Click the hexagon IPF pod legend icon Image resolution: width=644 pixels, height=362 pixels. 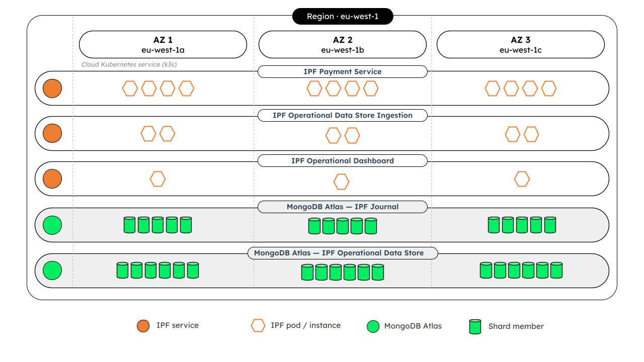pyautogui.click(x=258, y=325)
